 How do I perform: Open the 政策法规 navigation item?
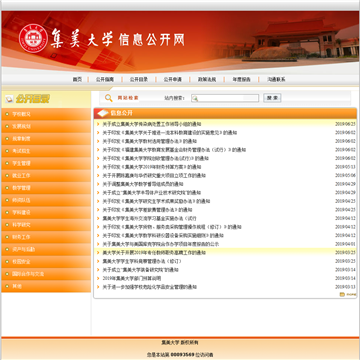tap(207, 80)
